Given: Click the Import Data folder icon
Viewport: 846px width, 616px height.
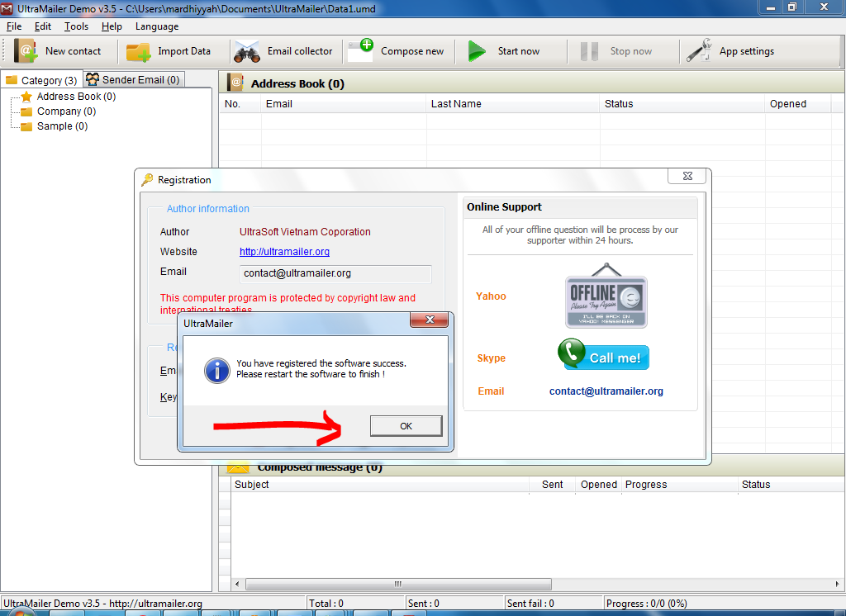Looking at the screenshot, I should tap(138, 52).
